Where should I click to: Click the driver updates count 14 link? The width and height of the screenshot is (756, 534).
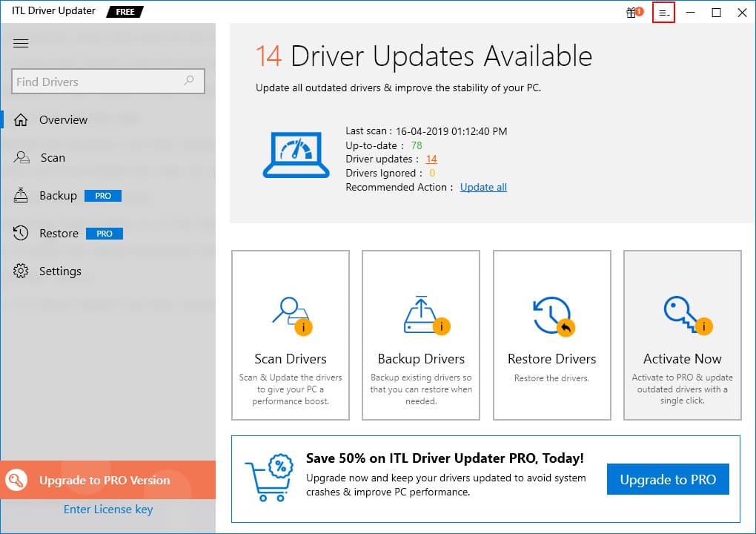[x=431, y=159]
